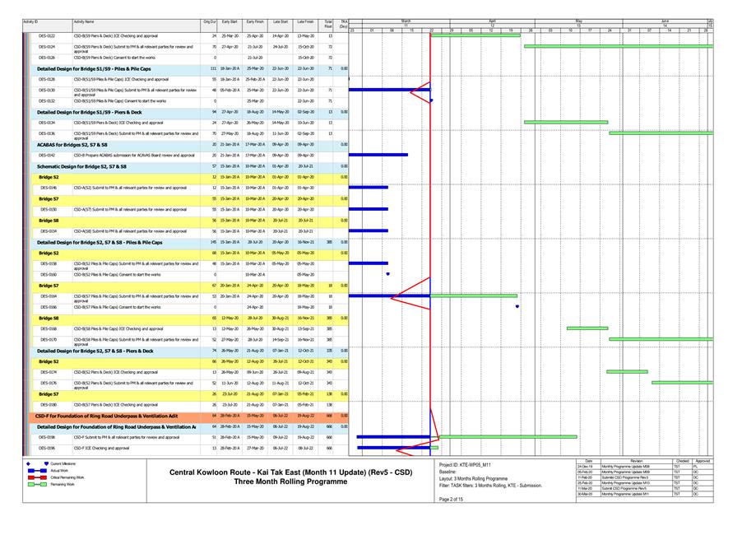Sort by the Total Float column header
The image size is (756, 535).
click(329, 23)
